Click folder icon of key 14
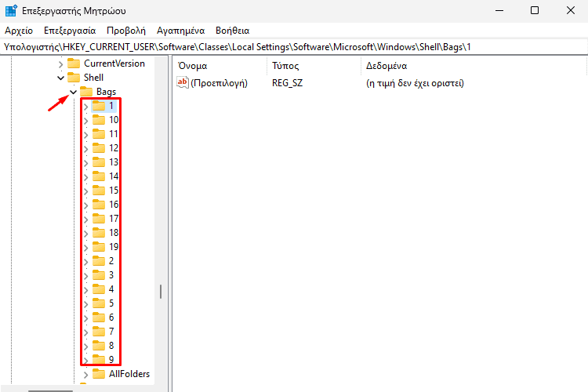Viewport: 588px width, 392px height. [99, 176]
